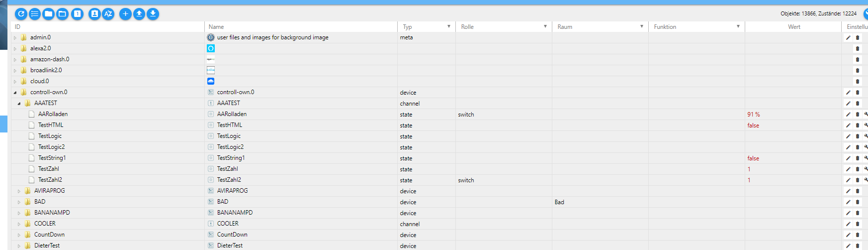Select the TestZahl tree item

pos(48,169)
